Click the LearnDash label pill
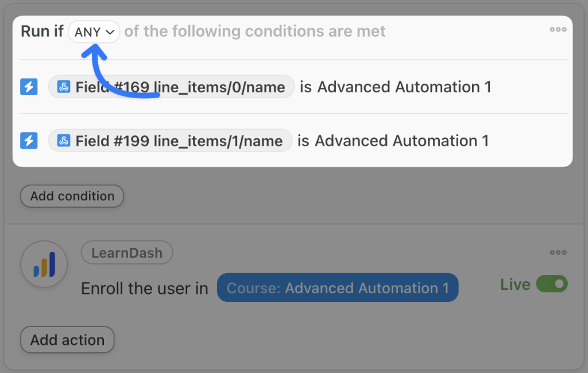 [126, 252]
